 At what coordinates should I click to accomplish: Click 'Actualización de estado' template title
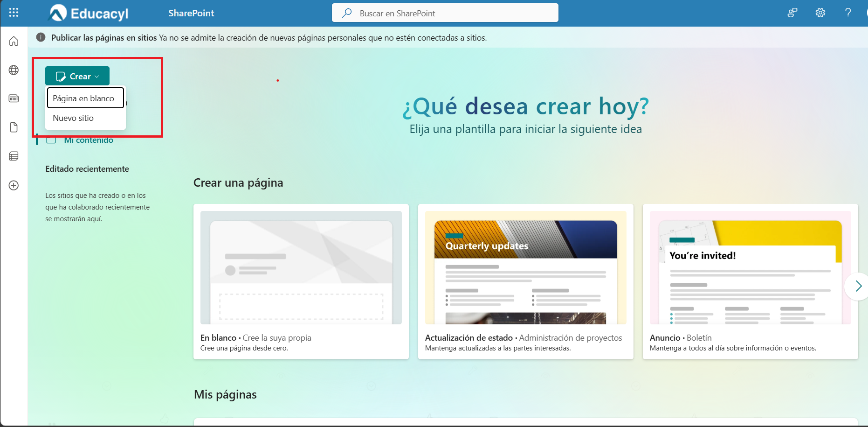469,337
